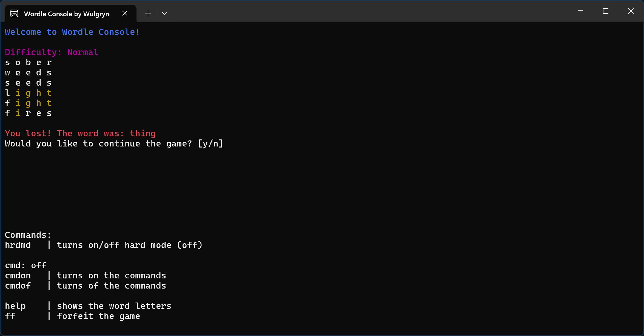Click the continue the game [y/n] prompt

[114, 144]
